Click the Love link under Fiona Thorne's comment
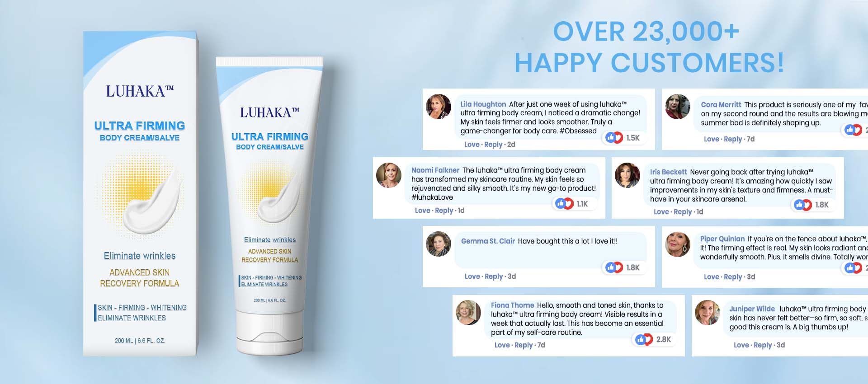 (502, 345)
